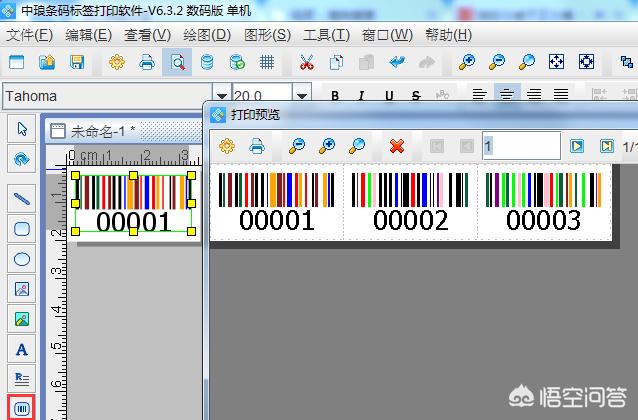Screen dimensions: 638x420
Task: Align text right
Action: coord(534,95)
